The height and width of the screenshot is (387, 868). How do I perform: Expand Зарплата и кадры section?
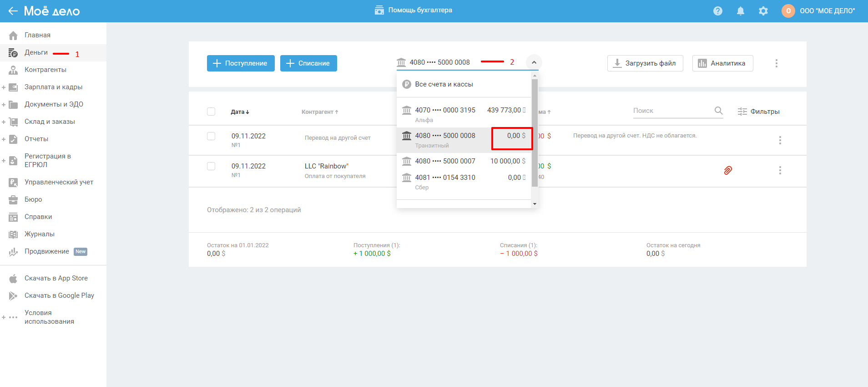pos(4,87)
